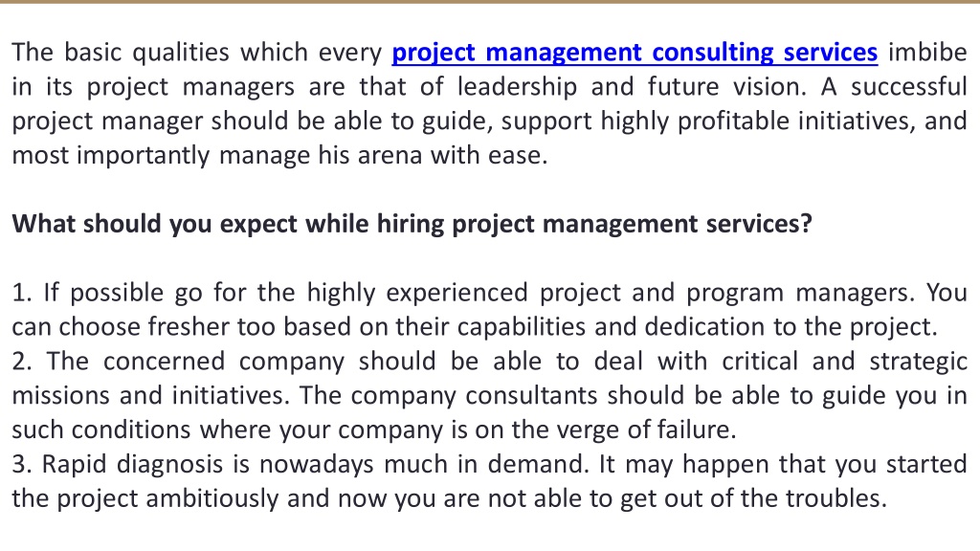Click the number '2.' list marker
This screenshot has height=551, width=980.
pyautogui.click(x=23, y=362)
